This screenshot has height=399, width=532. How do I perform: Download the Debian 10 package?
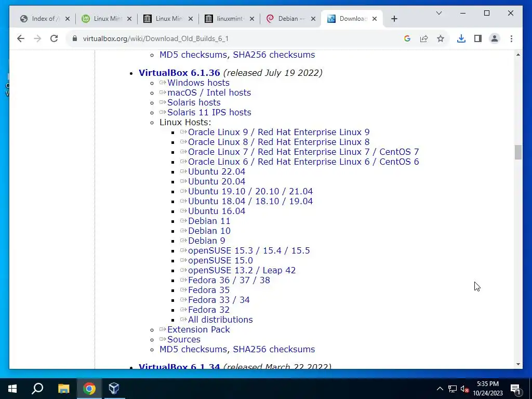click(209, 231)
